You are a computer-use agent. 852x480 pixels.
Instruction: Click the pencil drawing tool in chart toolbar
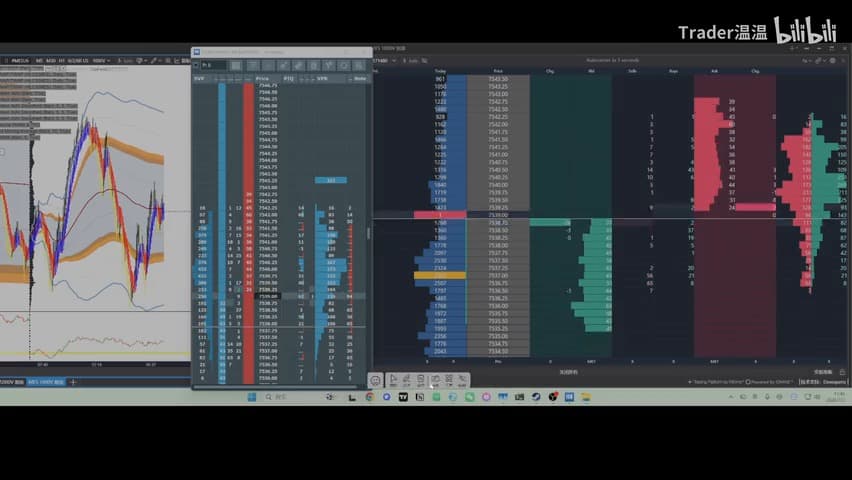point(154,60)
